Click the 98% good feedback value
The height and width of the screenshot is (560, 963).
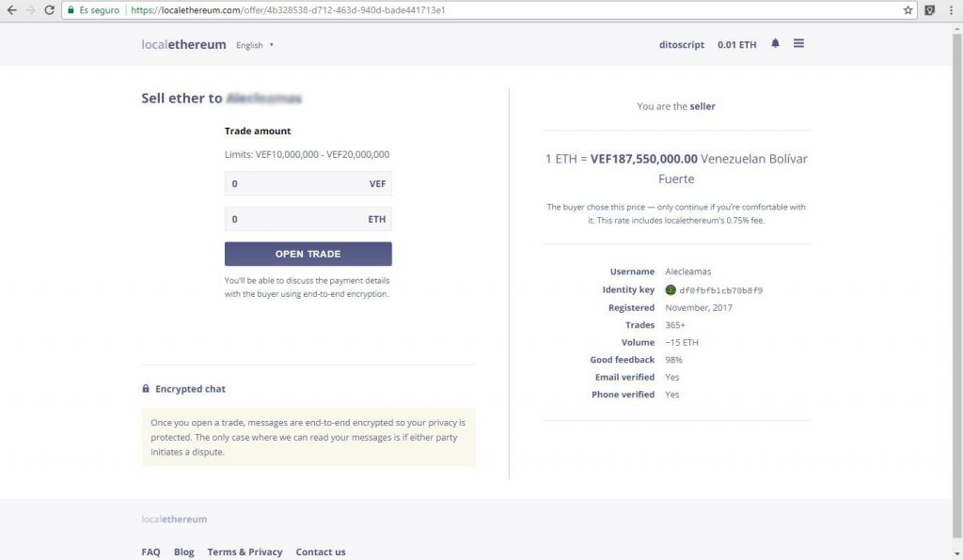[673, 360]
